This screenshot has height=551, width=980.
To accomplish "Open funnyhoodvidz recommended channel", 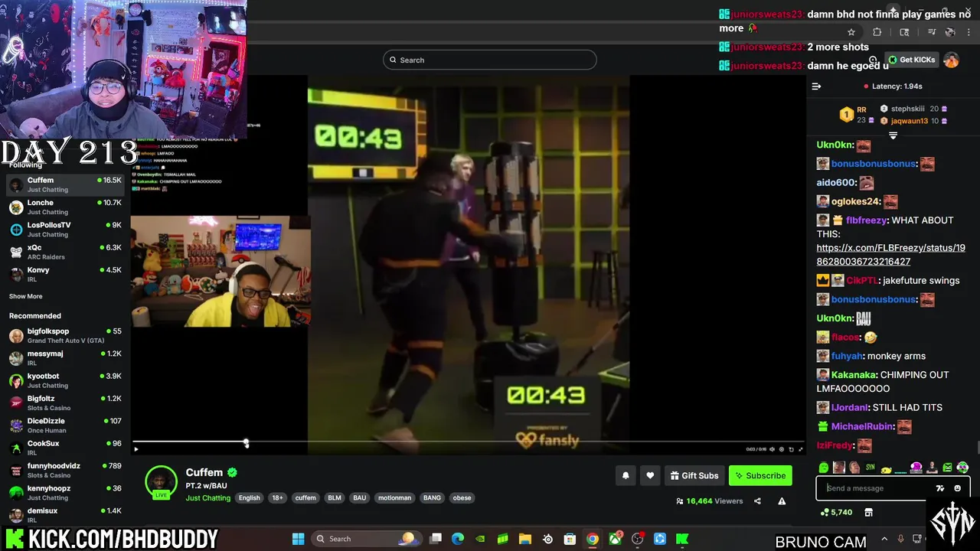I will 65,470.
